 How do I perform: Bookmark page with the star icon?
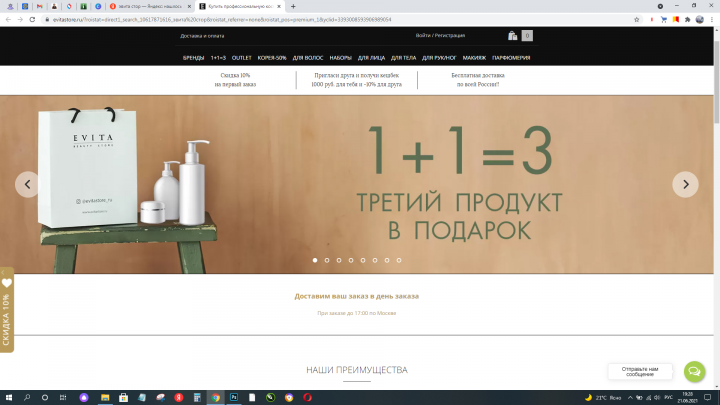pyautogui.click(x=636, y=20)
